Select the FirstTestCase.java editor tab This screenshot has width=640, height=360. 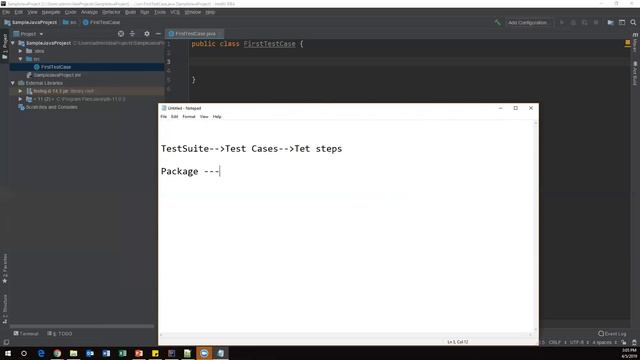pos(195,33)
